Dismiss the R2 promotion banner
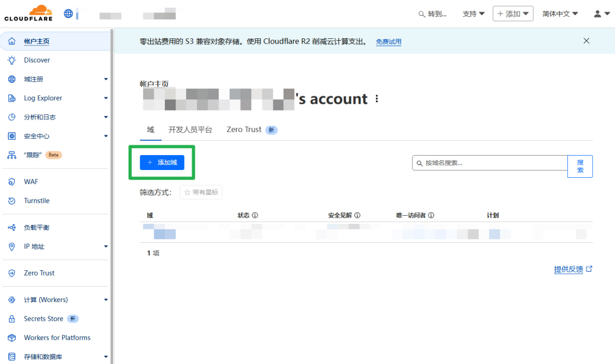 coord(586,41)
